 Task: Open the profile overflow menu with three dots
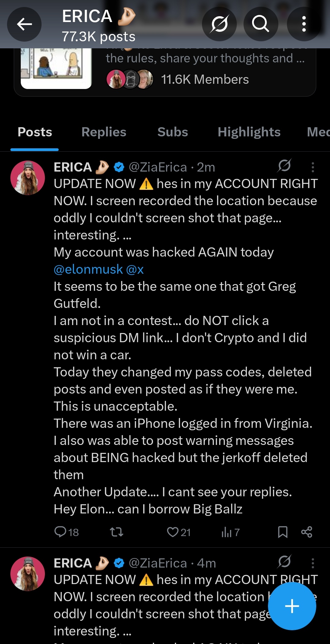point(304,24)
